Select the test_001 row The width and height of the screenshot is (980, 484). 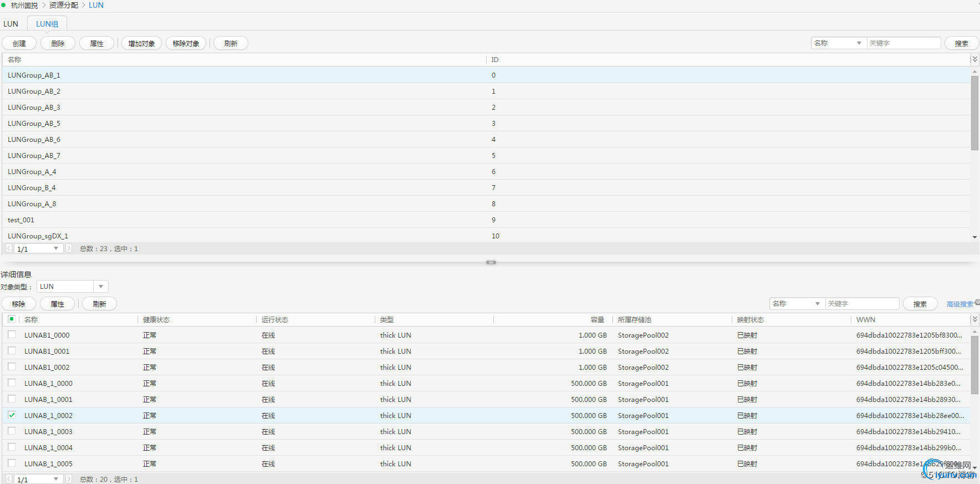(486, 220)
